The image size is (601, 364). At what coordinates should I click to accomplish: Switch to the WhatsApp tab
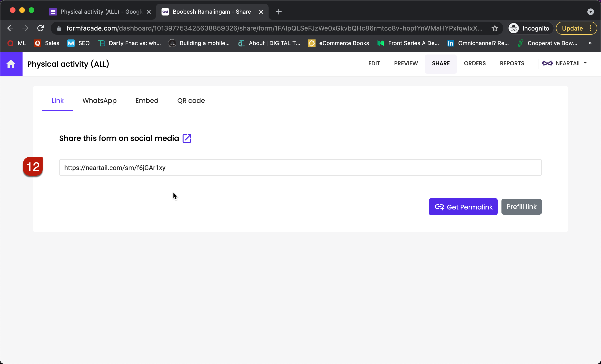click(x=100, y=101)
